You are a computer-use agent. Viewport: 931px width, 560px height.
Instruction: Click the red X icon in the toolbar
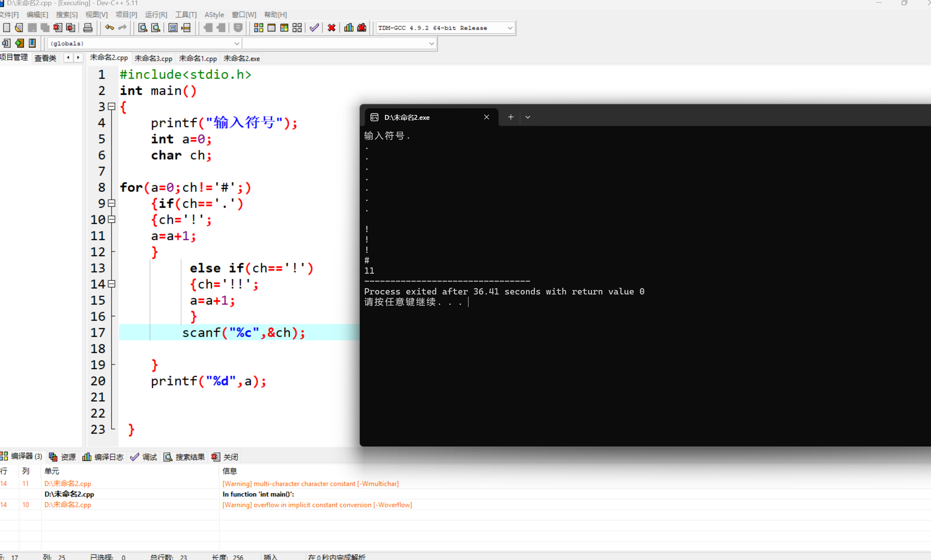[x=331, y=27]
